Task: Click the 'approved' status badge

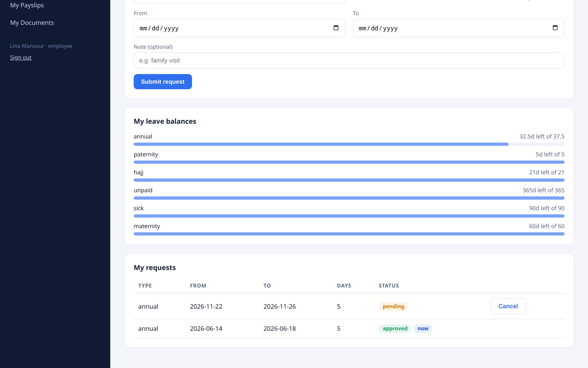Action: pos(395,329)
